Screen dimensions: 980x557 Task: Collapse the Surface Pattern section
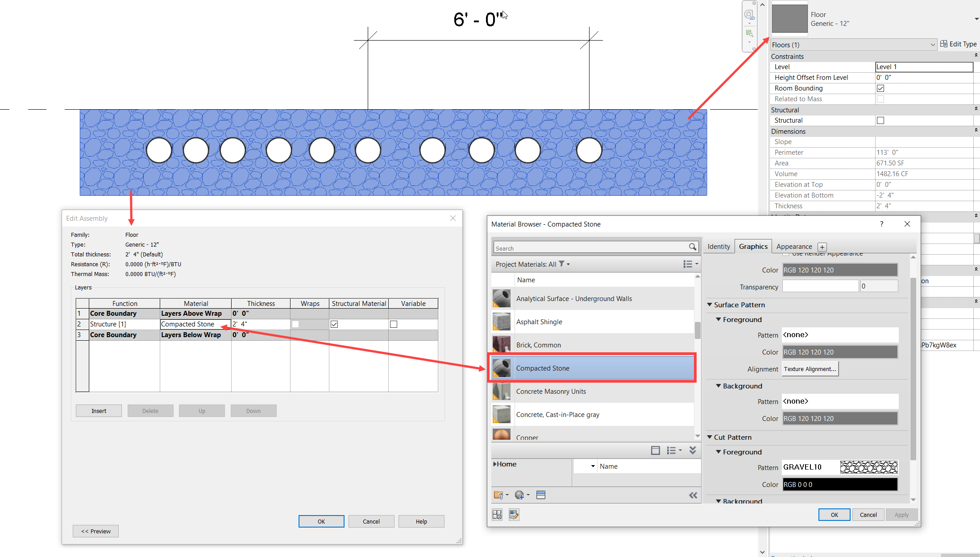(710, 305)
